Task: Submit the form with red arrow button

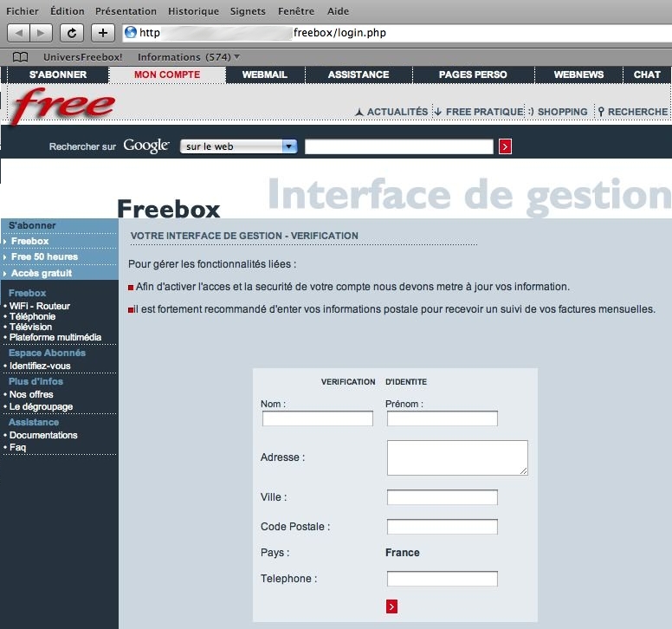Action: point(392,606)
